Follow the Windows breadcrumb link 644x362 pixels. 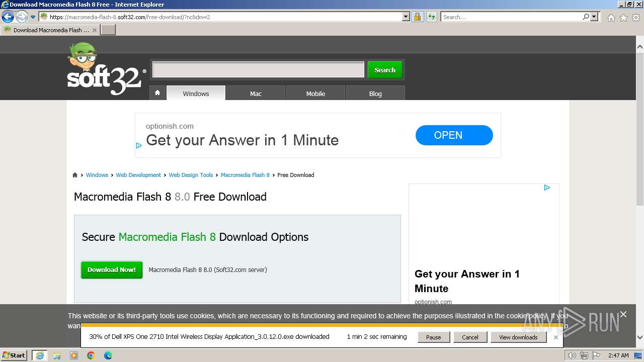click(97, 175)
